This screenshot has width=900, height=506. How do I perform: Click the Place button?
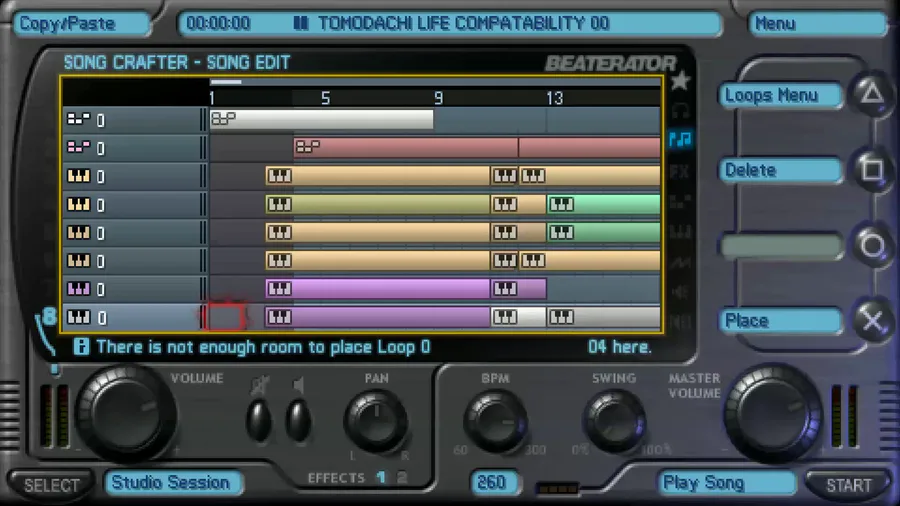(x=780, y=320)
